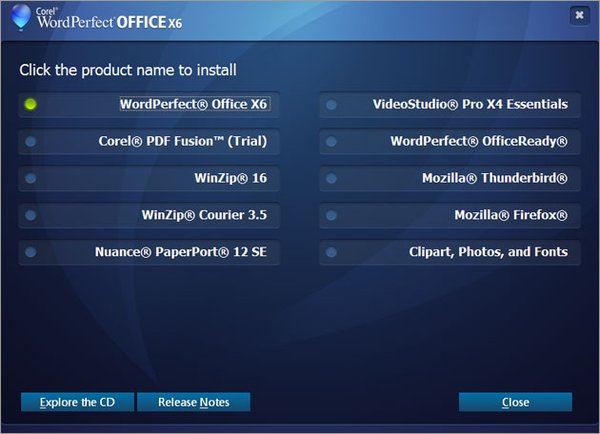Open the Release Notes
Viewport: 600px width, 434px height.
pos(194,402)
